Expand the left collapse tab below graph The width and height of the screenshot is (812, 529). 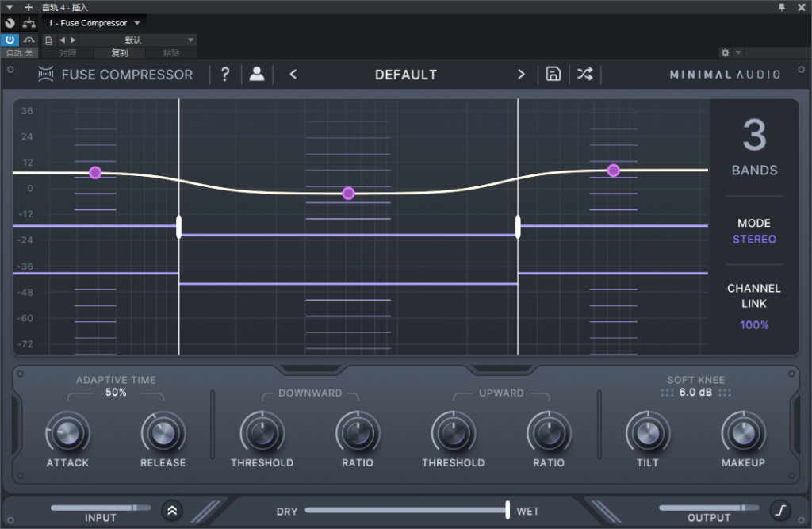(311, 370)
